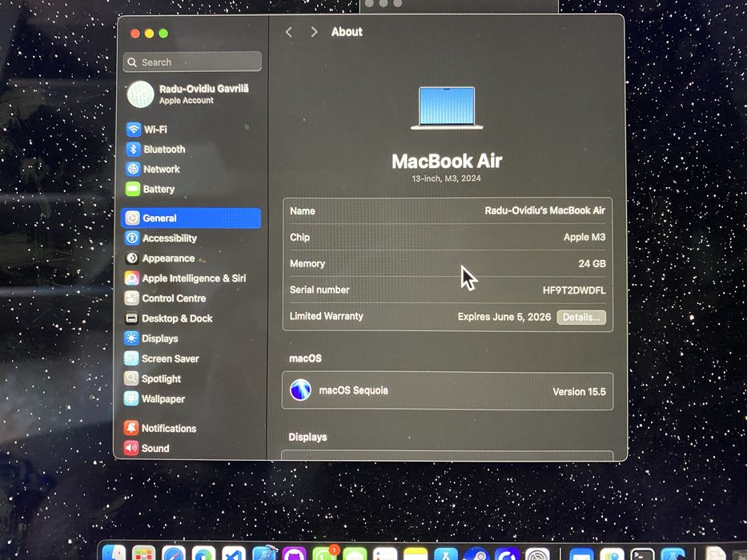Click the serial number HF9T2DWDFL
Image resolution: width=747 pixels, height=560 pixels.
point(574,290)
